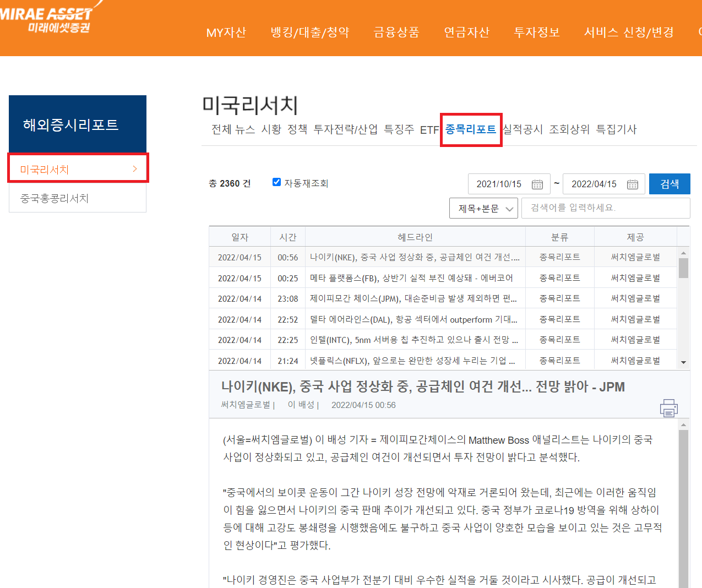Toggle the 자동재조회 checkbox
702x588 pixels.
click(277, 182)
